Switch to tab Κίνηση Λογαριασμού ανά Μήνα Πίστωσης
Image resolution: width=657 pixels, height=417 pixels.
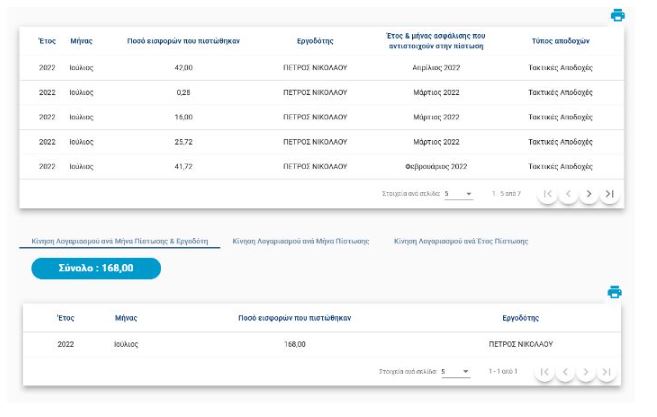click(x=301, y=241)
